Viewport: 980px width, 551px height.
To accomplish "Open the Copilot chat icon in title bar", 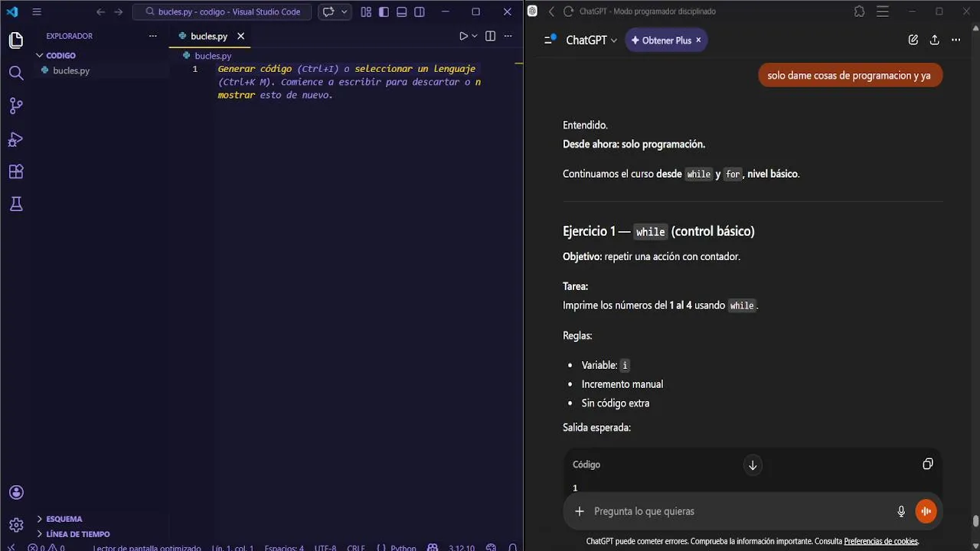I will click(x=328, y=11).
